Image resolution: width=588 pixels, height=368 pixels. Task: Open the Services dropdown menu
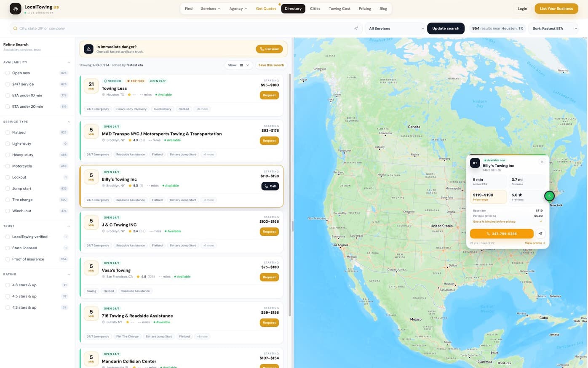pyautogui.click(x=211, y=8)
